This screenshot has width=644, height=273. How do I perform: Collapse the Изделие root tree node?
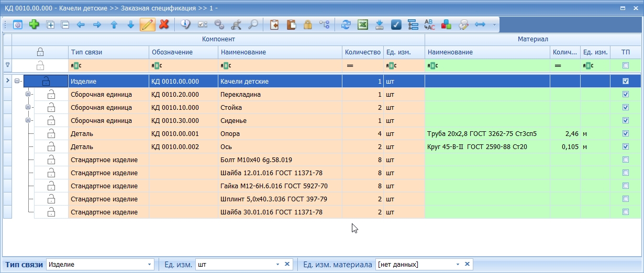click(17, 81)
